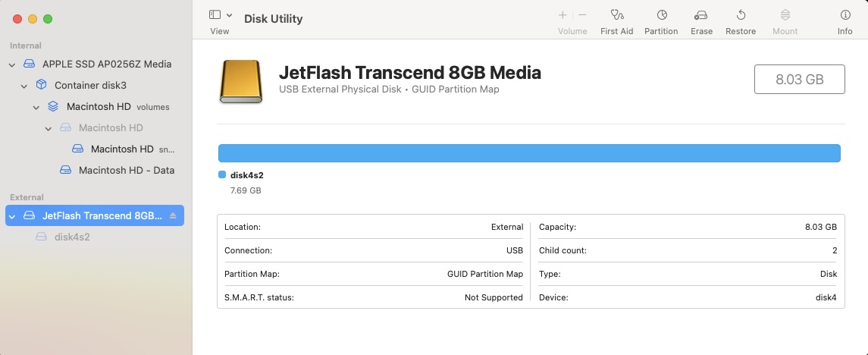Click the First Aid toolbar icon

coord(616,15)
